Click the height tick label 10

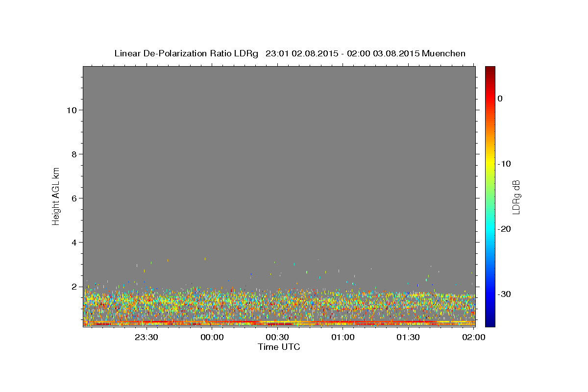72,110
